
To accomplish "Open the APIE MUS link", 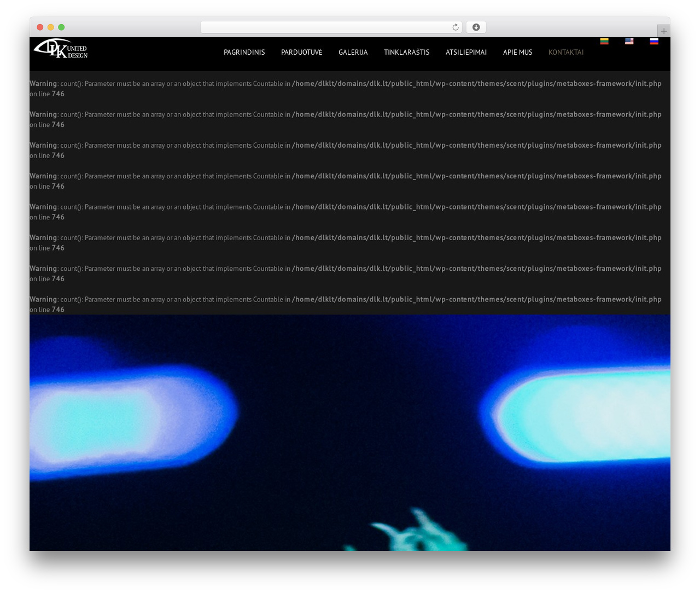I will coord(518,53).
